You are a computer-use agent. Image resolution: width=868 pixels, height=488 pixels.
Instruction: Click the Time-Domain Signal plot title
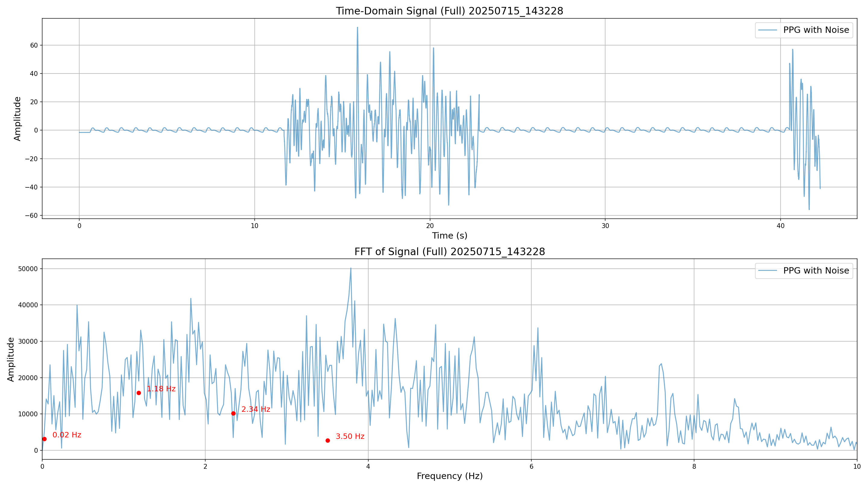[449, 11]
